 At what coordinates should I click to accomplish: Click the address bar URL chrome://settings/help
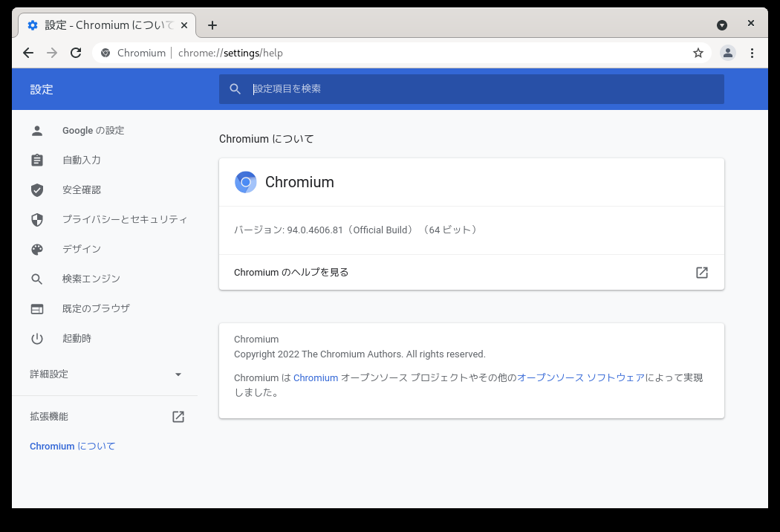pos(230,53)
